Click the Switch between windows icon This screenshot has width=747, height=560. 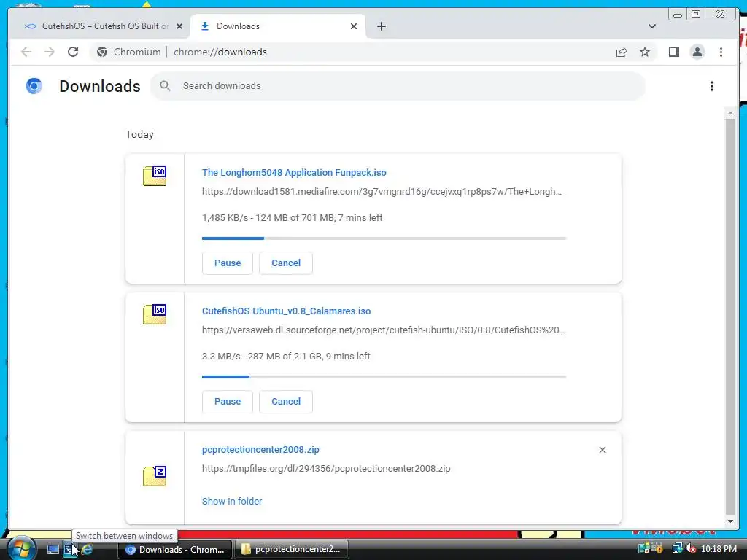71,550
